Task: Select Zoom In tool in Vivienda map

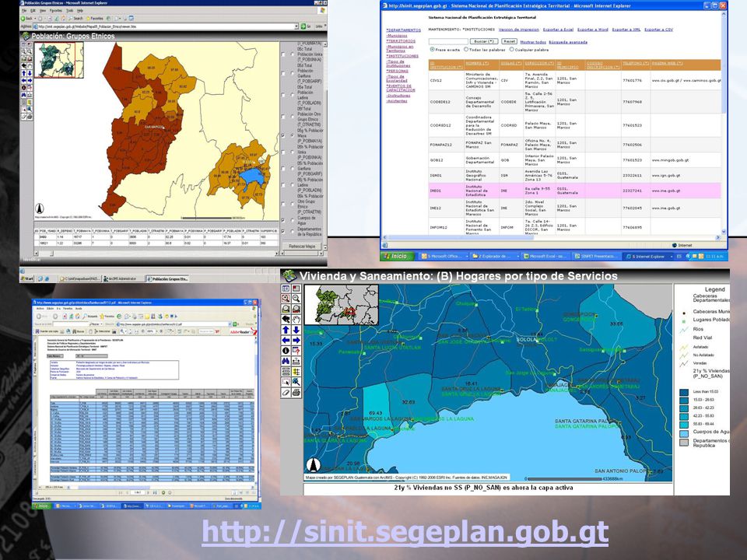Action: 286,298
